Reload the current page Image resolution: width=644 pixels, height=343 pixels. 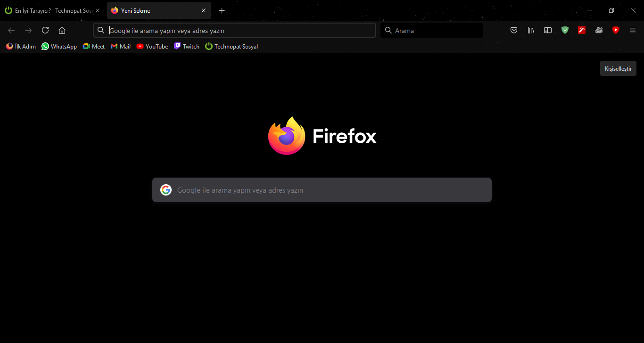click(45, 30)
